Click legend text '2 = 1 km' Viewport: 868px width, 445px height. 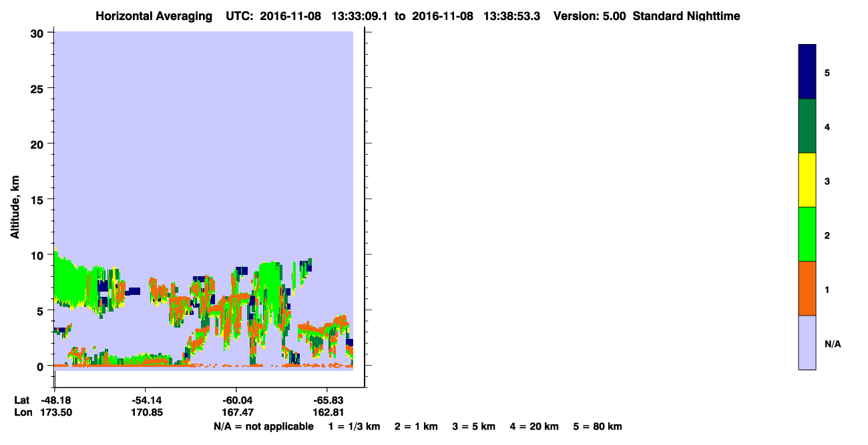tap(416, 426)
